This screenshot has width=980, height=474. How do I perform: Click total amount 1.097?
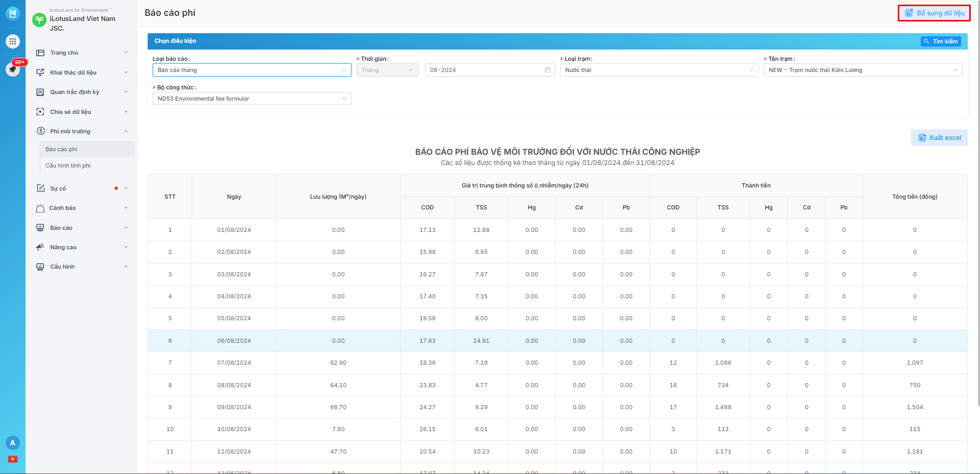915,363
